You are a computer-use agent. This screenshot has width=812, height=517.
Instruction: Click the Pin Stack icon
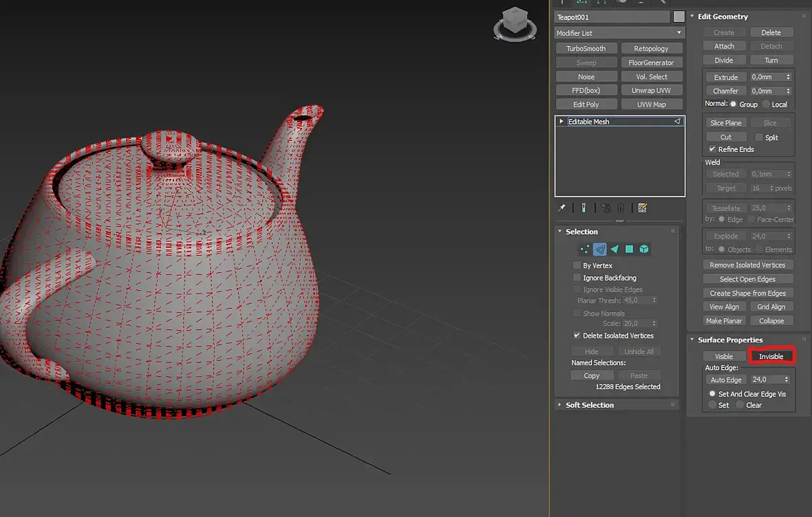click(x=562, y=208)
